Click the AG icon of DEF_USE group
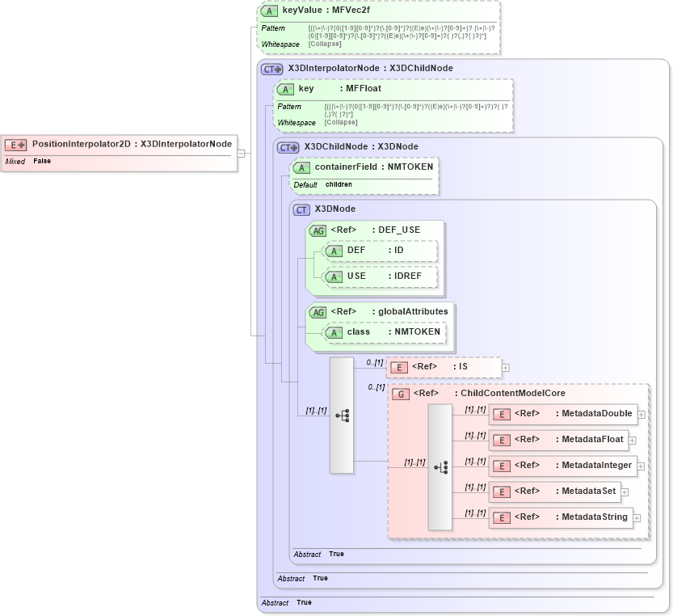Image resolution: width=673 pixels, height=616 pixels. coord(318,230)
